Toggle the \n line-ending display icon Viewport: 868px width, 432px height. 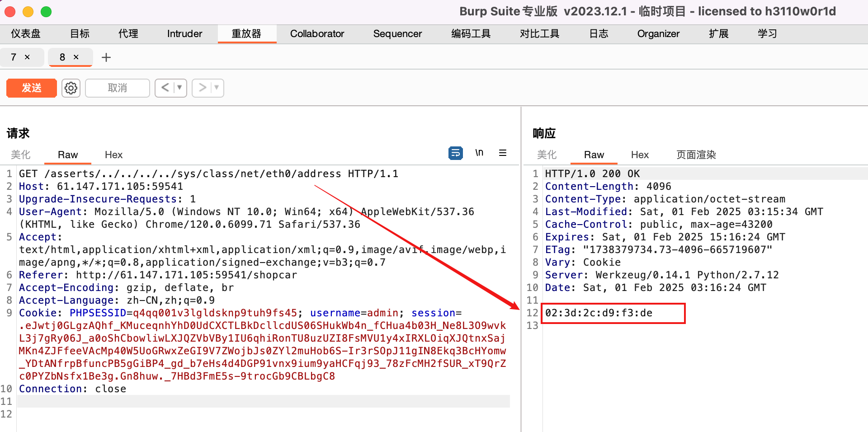[479, 153]
